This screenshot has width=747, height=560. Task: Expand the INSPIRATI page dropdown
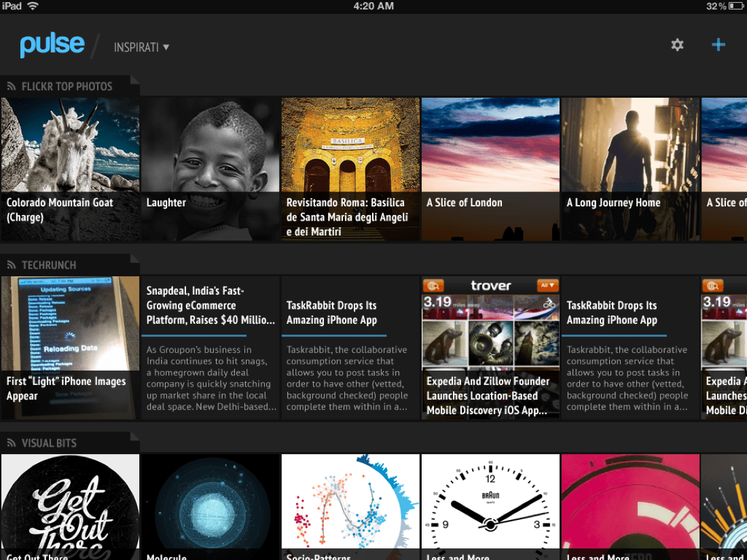tap(141, 48)
